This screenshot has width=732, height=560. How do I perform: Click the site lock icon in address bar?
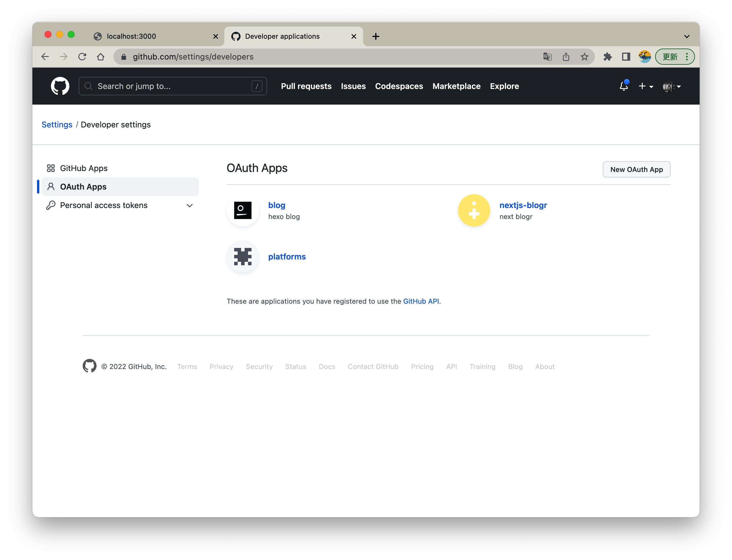click(124, 57)
